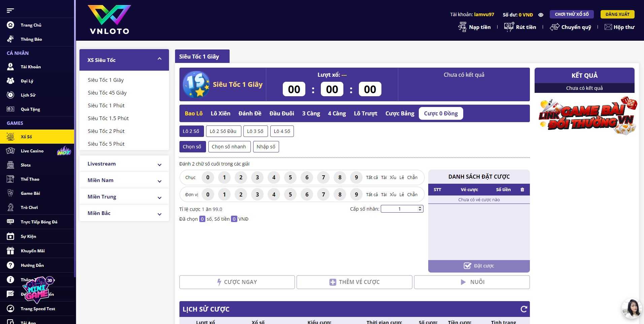Select Chẵn in Đơn vị row
The height and width of the screenshot is (324, 644).
tap(412, 194)
